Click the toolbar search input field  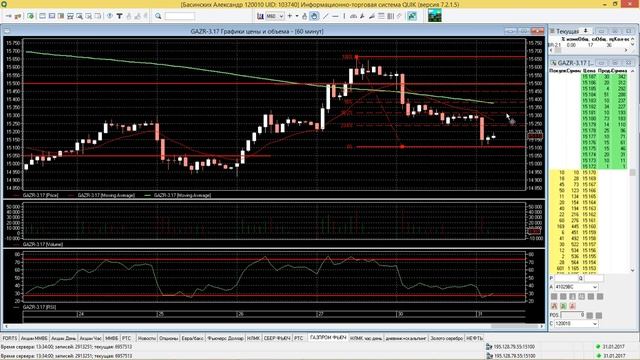point(180,16)
